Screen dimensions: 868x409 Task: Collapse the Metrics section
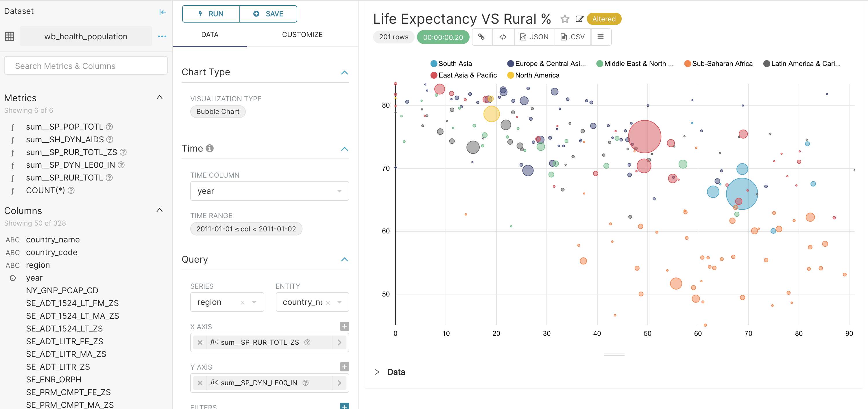coord(160,98)
